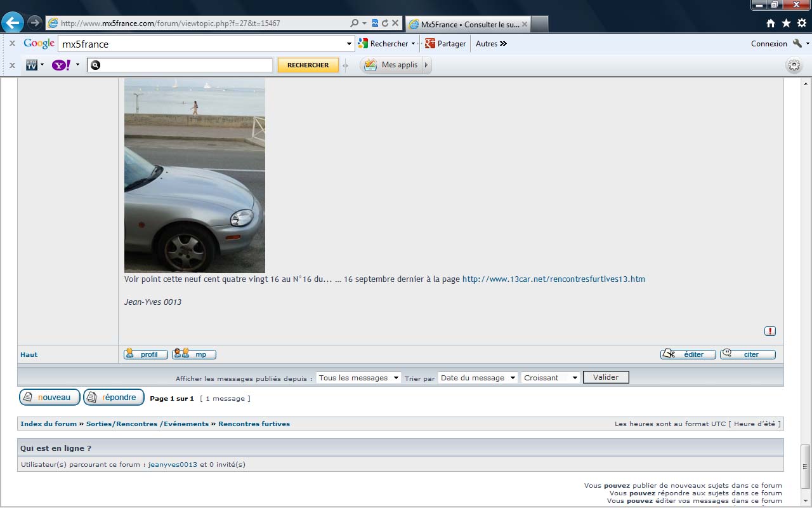Expand the 'Croissant' order dropdown

(x=551, y=378)
